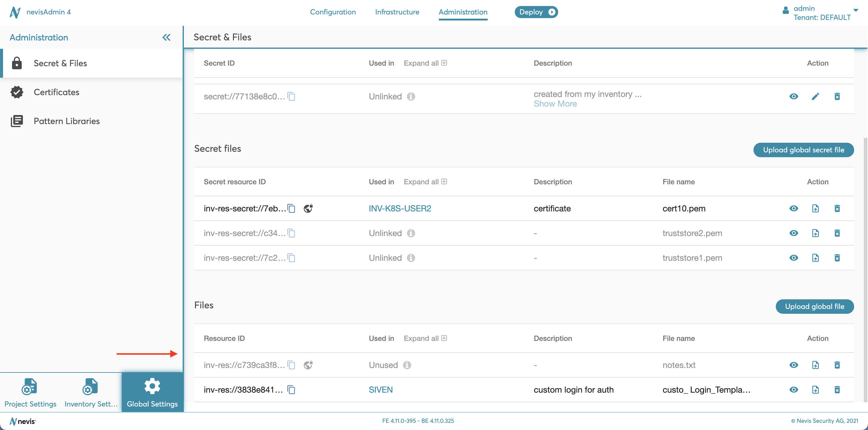Screen dimensions: 868x430
Task: Expand all Used in entries for secrets table
Action: tap(425, 63)
